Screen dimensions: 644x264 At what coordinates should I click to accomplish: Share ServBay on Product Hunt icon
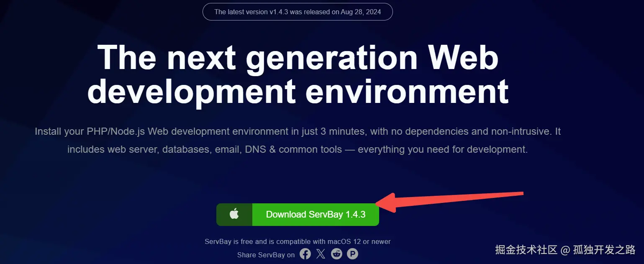click(352, 254)
